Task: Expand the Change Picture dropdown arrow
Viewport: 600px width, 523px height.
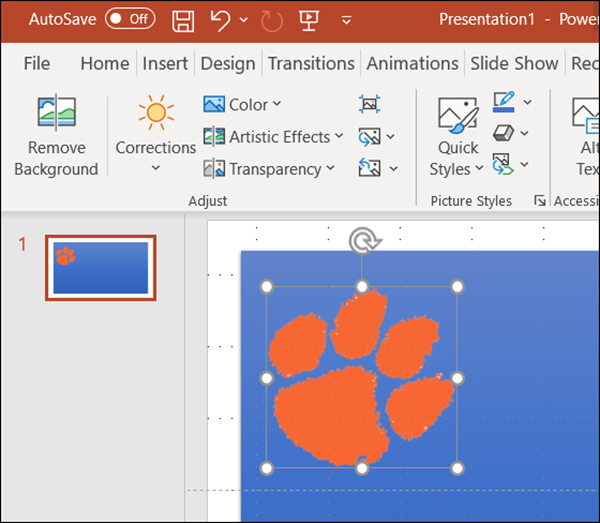Action: pos(390,137)
